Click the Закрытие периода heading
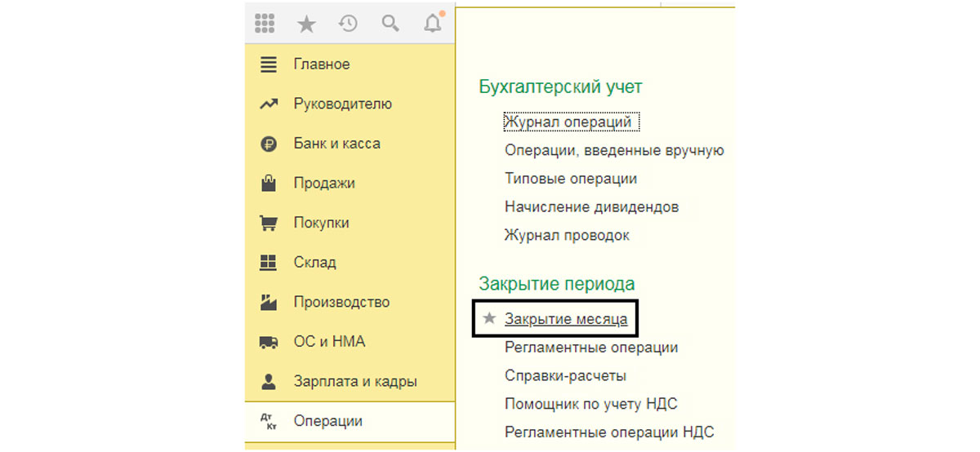This screenshot has height=452, width=980. (x=557, y=284)
